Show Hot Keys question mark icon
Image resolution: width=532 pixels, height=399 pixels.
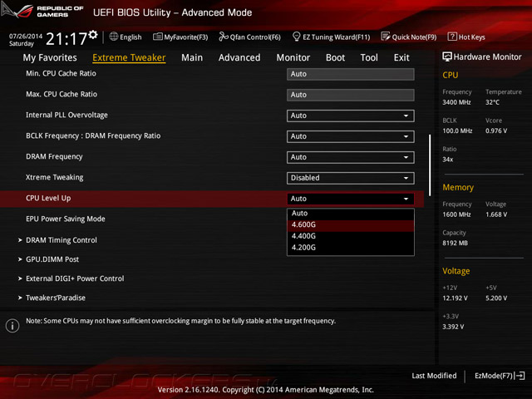[x=452, y=37]
